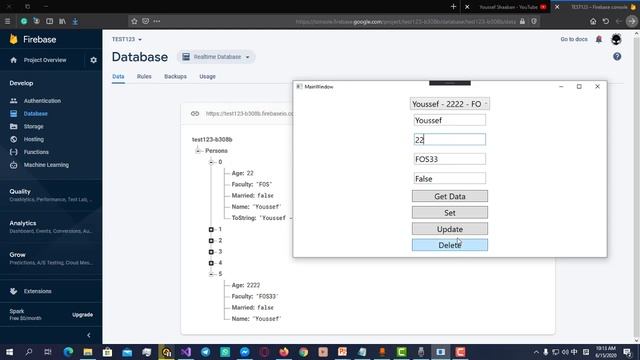Screen dimensions: 640x360
Task: Open Hosting in the sidebar
Action: point(33,139)
